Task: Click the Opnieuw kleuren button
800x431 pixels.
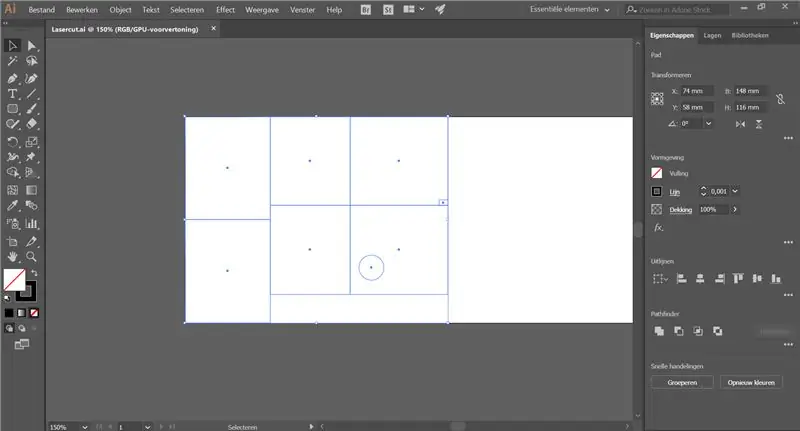Action: 751,383
